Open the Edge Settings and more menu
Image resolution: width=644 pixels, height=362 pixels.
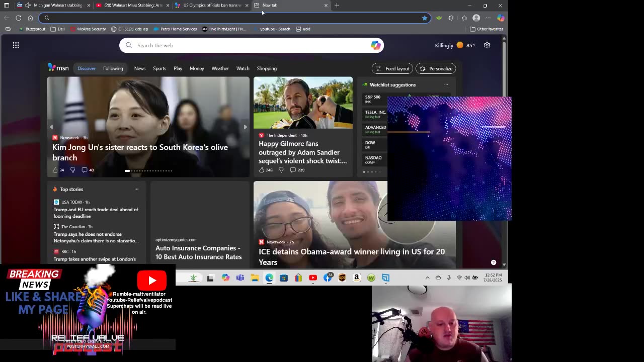(x=488, y=18)
